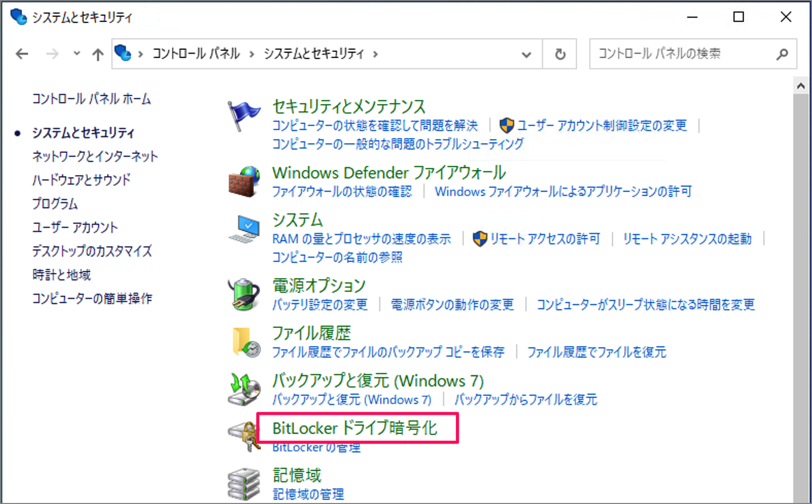Open the システム heading link
The width and height of the screenshot is (812, 504).
tap(297, 220)
